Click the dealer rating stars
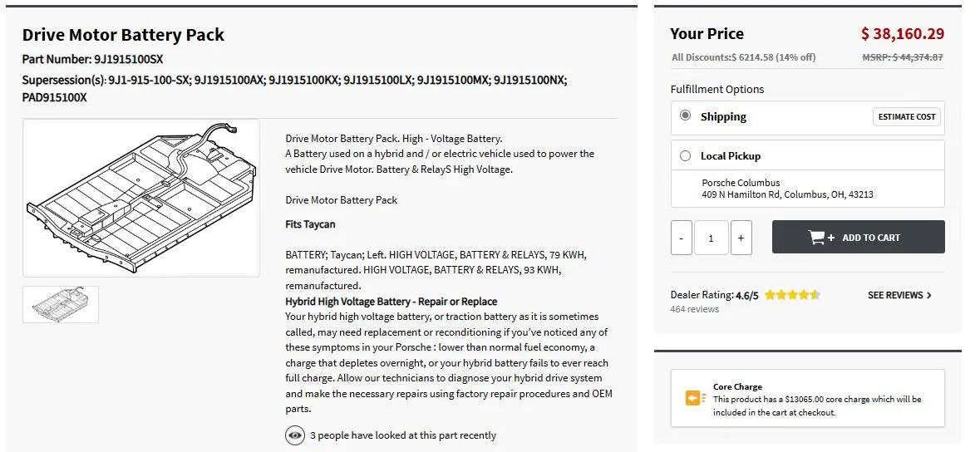Image resolution: width=980 pixels, height=452 pixels. point(792,295)
